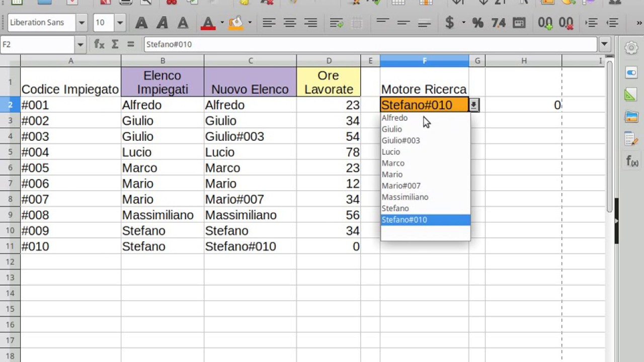
Task: Toggle wrap text
Action: pos(336,23)
